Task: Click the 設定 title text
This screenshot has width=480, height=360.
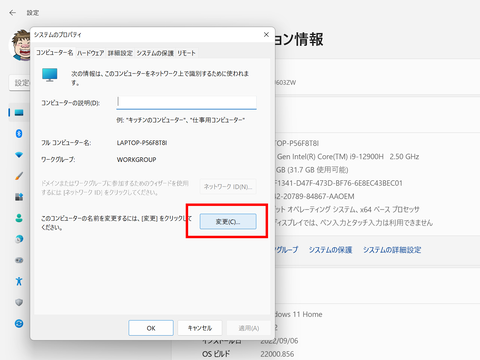Action: (x=33, y=13)
